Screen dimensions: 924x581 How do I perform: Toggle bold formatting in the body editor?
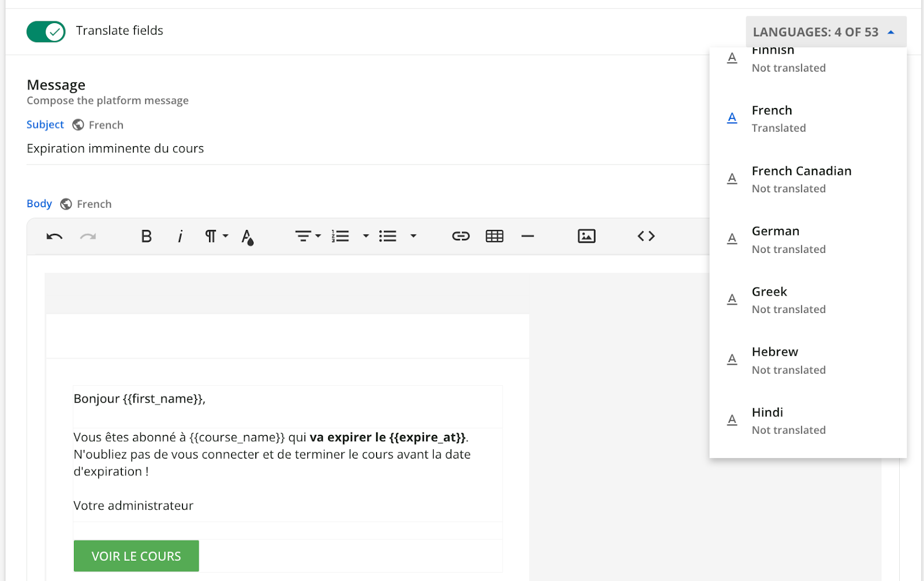coord(146,236)
